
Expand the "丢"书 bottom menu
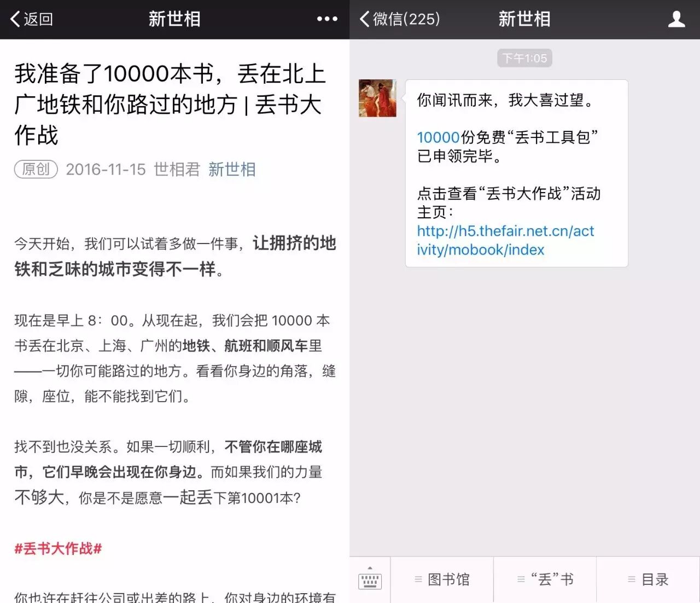tap(545, 579)
